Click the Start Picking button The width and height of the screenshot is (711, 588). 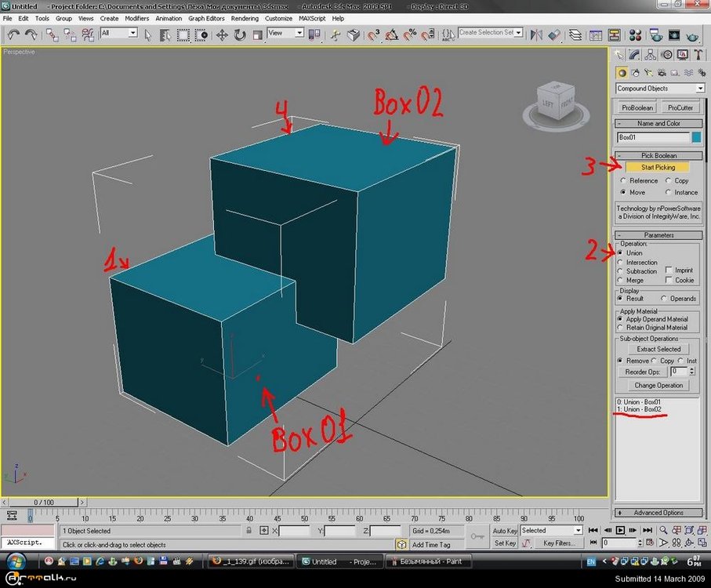657,167
